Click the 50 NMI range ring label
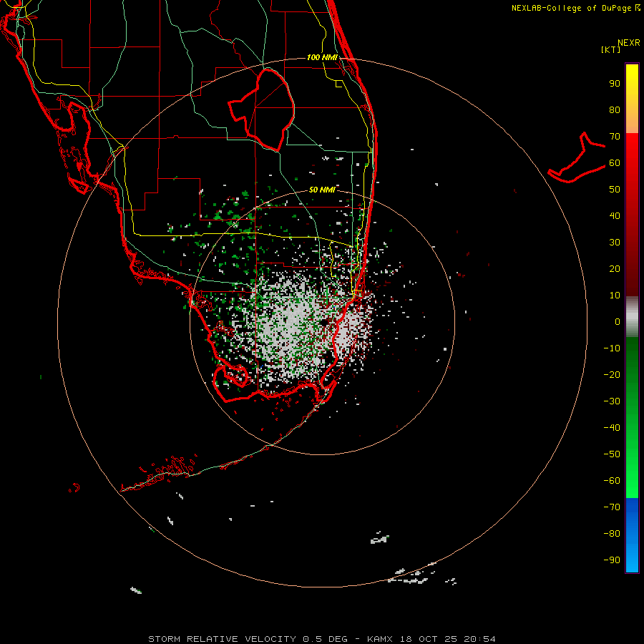 pyautogui.click(x=322, y=190)
